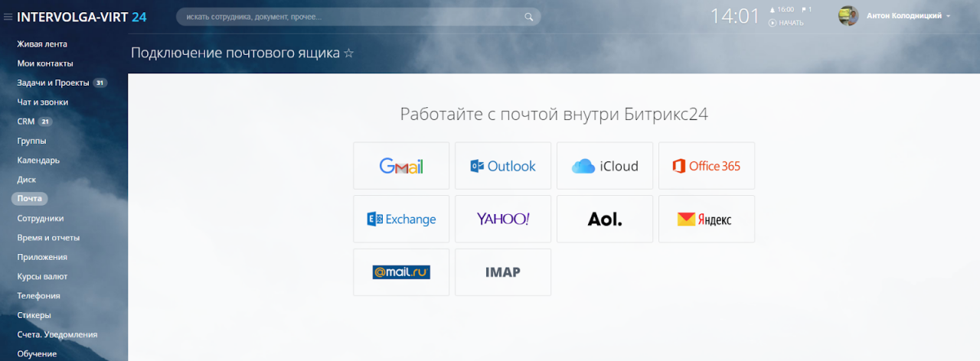Open Живая лента in sidebar
The width and height of the screenshot is (980, 361).
42,44
